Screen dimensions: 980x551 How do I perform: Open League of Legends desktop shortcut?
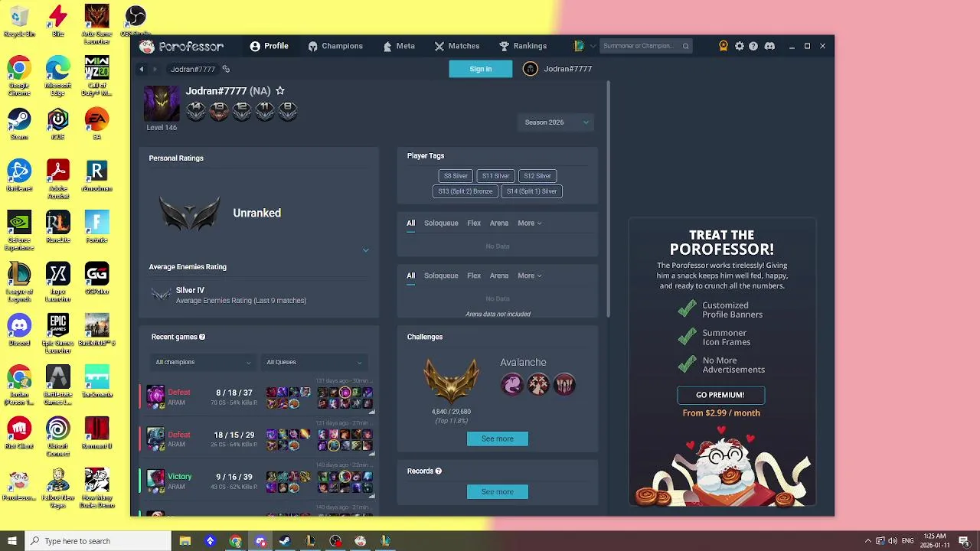tap(19, 279)
